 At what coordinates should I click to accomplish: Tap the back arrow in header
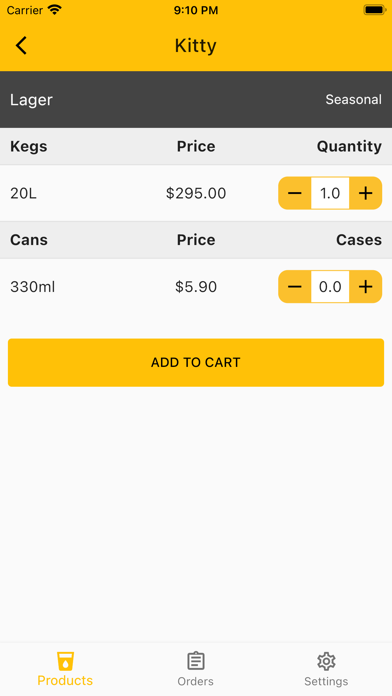[x=21, y=45]
